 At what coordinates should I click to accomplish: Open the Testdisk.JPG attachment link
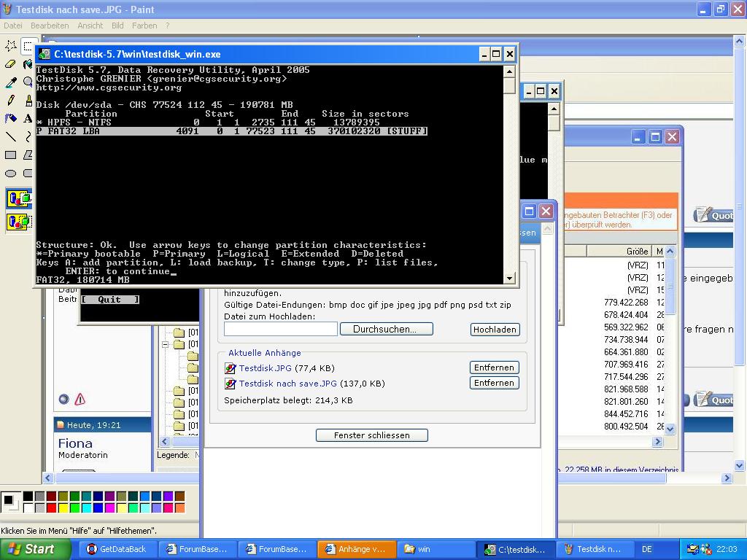(x=266, y=368)
